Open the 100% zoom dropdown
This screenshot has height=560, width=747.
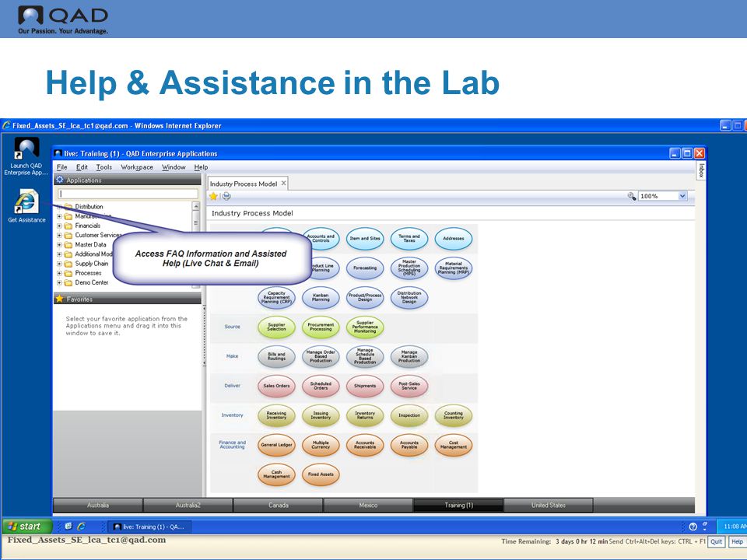tap(682, 196)
